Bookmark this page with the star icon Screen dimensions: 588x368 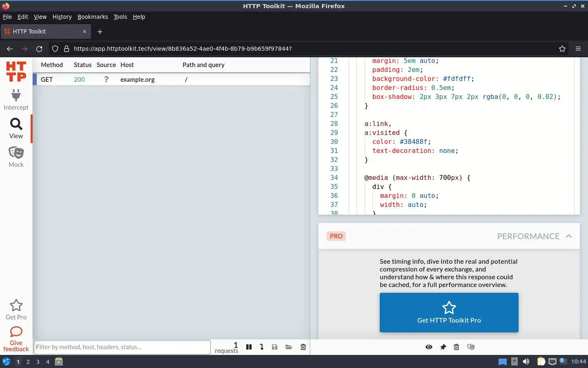tap(562, 49)
